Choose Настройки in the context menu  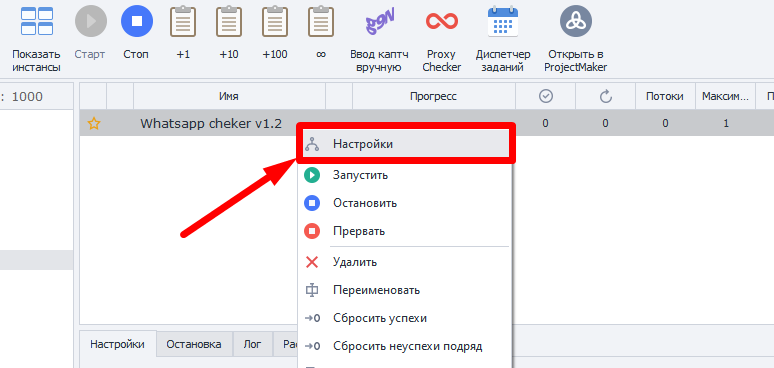405,144
